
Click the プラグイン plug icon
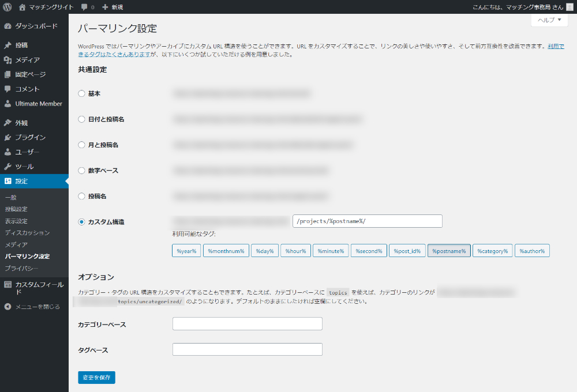(x=8, y=137)
